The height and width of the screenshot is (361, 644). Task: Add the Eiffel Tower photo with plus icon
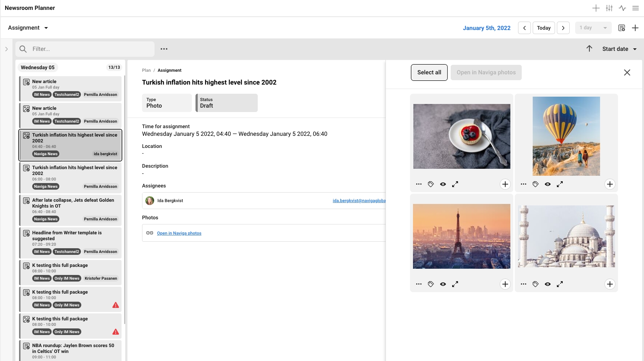(x=505, y=284)
